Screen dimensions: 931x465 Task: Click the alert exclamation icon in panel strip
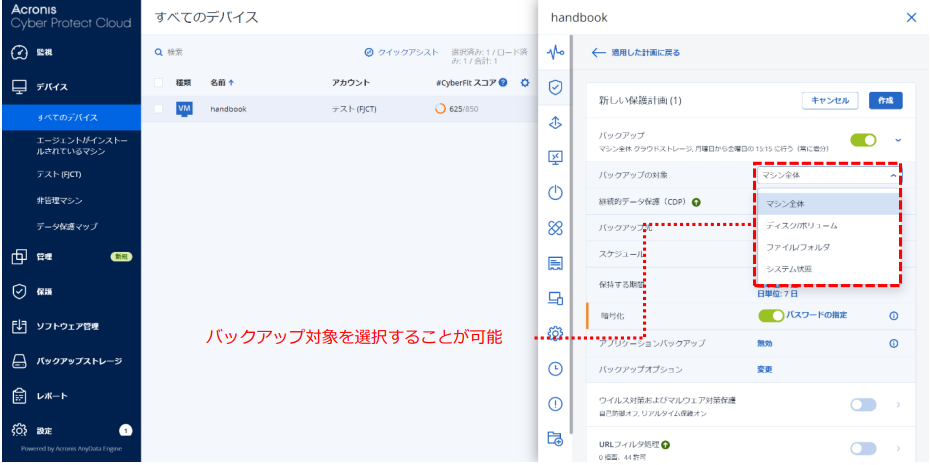coord(555,403)
